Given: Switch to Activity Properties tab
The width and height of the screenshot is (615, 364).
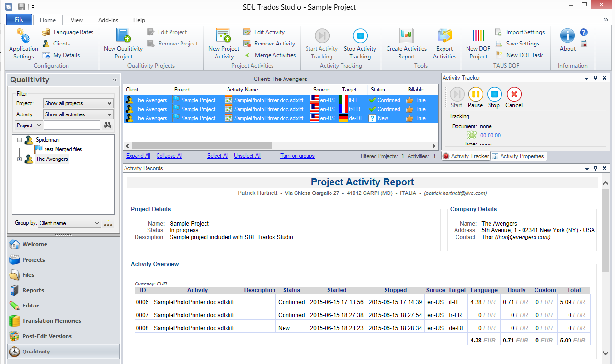Looking at the screenshot, I should point(518,156).
